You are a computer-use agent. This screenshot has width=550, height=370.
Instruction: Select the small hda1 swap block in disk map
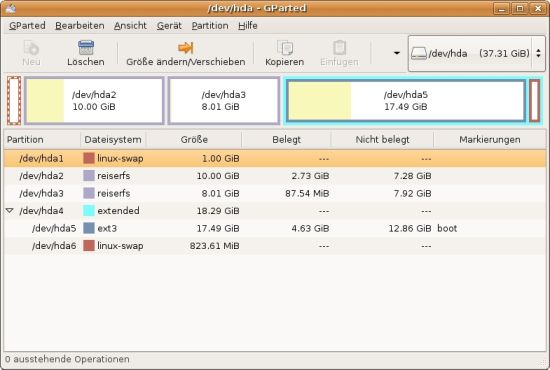coord(14,101)
